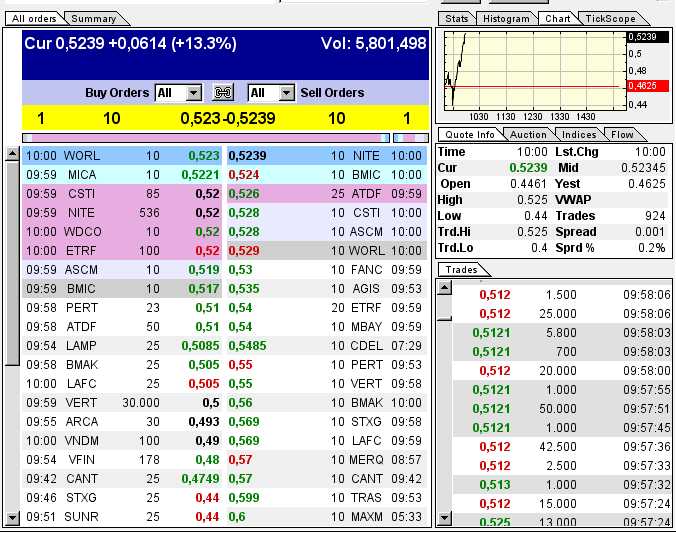The image size is (676, 533).
Task: Click the Mid value 0.52345
Action: tap(643, 168)
